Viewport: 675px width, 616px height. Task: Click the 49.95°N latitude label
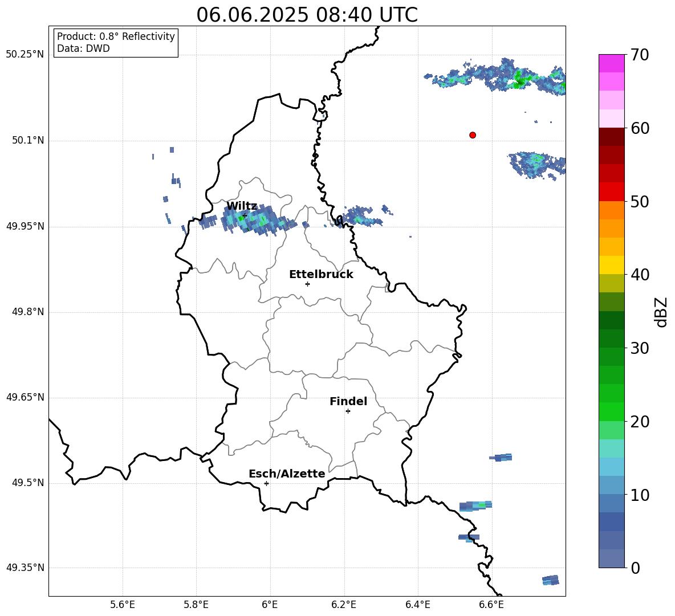coord(25,226)
